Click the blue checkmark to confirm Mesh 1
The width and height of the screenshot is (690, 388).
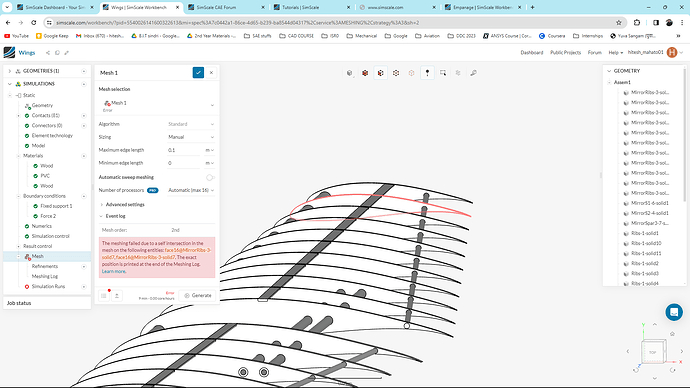point(198,73)
